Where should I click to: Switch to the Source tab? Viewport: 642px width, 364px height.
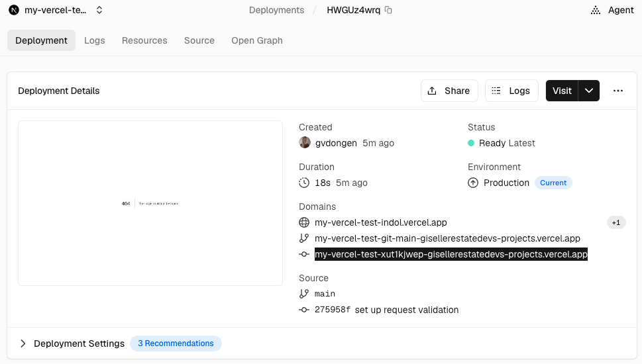[x=199, y=40]
